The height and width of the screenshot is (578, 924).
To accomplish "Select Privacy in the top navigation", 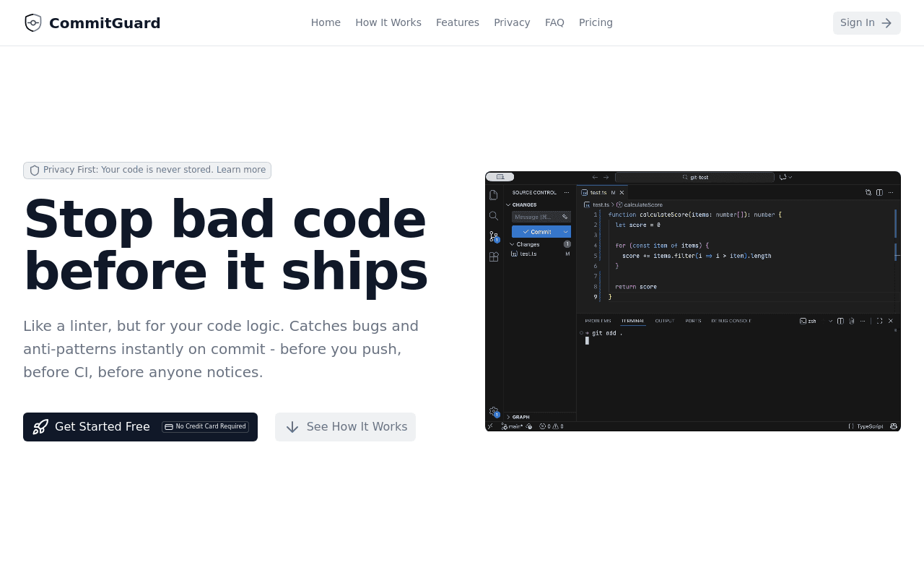I will coord(512,22).
